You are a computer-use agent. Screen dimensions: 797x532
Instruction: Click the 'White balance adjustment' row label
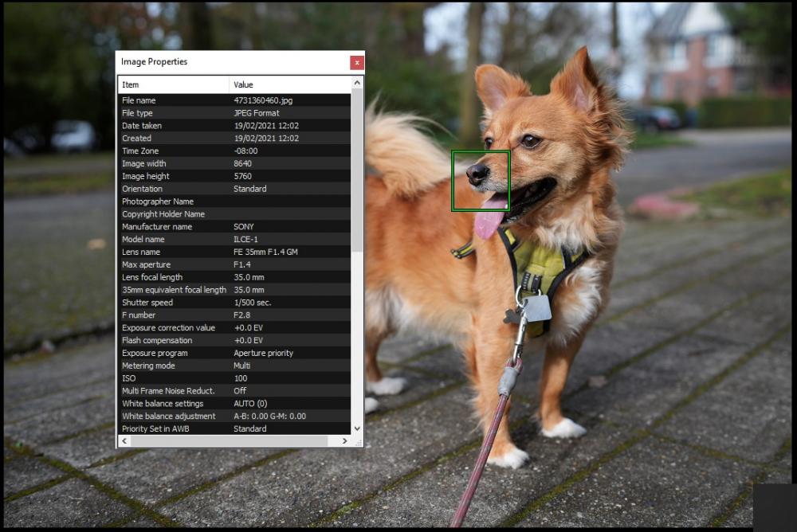(169, 417)
